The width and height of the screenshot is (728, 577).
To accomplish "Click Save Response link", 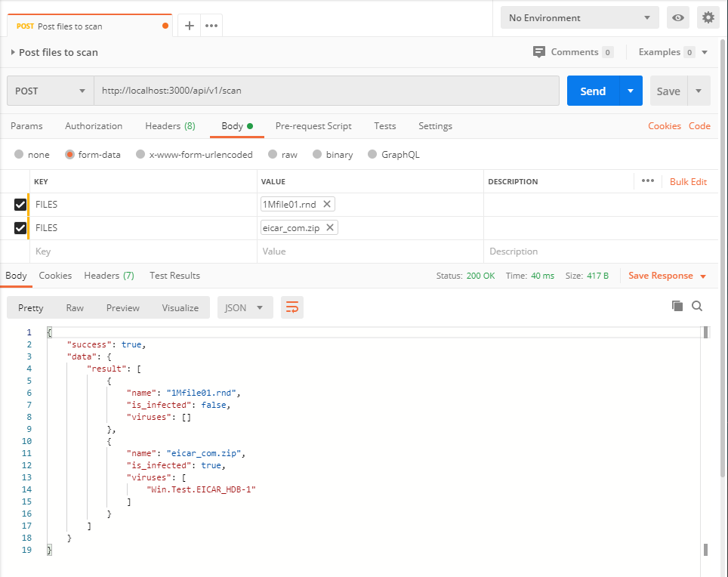I will click(x=660, y=275).
